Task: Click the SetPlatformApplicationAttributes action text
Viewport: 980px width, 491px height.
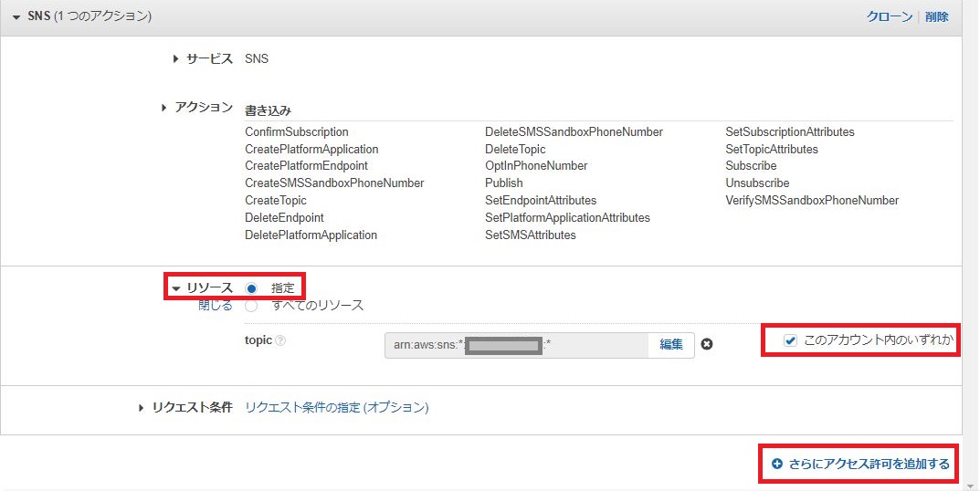Action: [567, 217]
